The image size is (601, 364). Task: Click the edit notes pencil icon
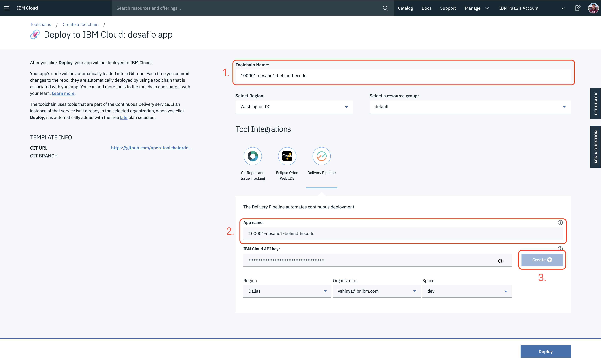click(578, 8)
